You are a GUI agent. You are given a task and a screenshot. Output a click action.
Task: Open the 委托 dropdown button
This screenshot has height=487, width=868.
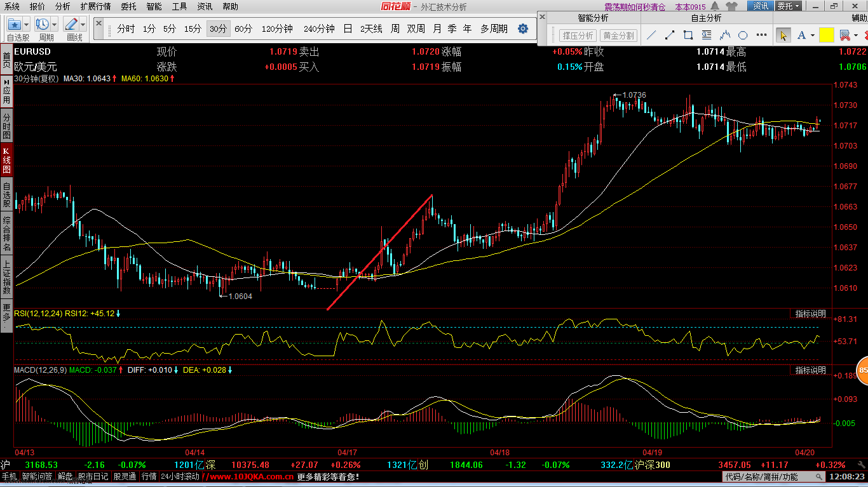point(789,6)
